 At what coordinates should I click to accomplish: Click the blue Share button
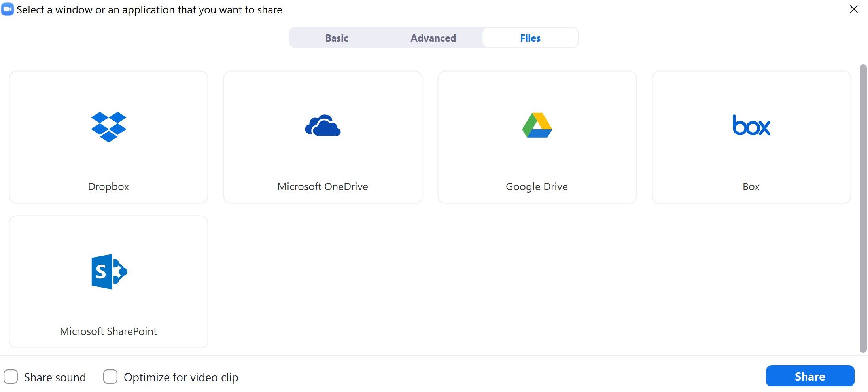[809, 376]
